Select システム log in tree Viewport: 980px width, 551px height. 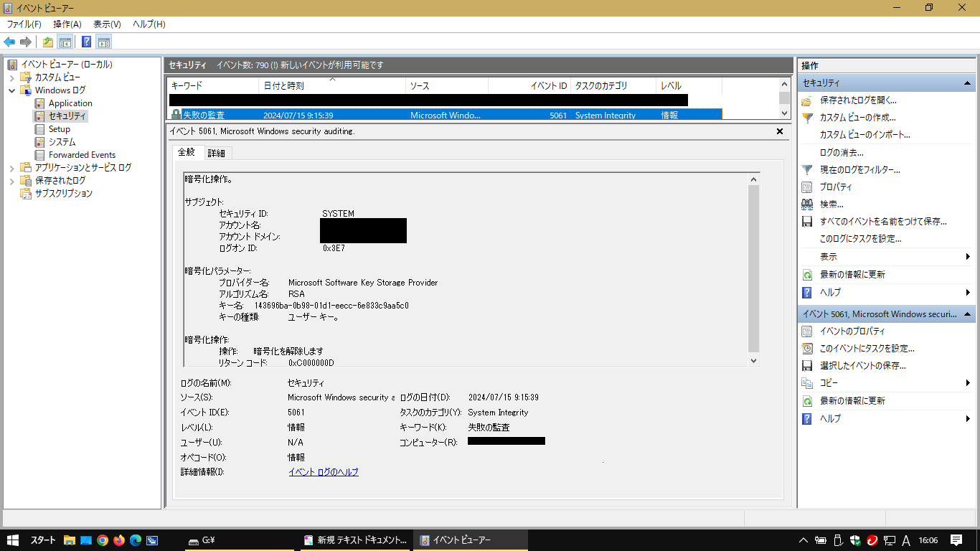[62, 142]
